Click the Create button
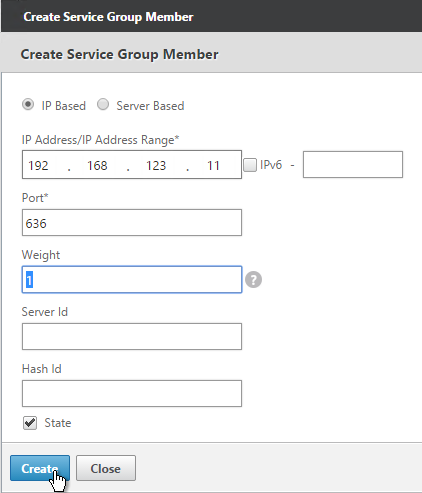422x493 pixels. [40, 468]
